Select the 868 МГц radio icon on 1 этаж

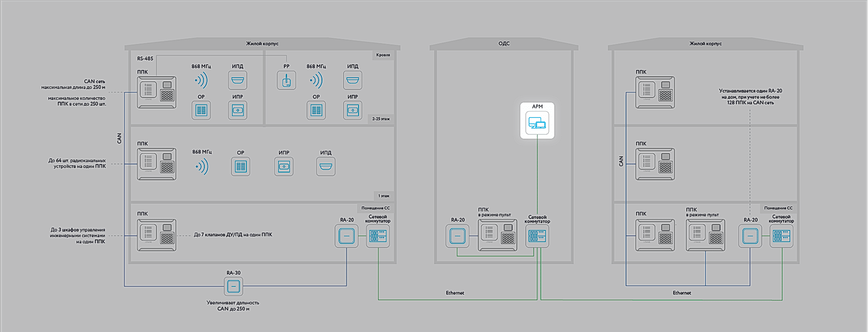[x=202, y=167]
